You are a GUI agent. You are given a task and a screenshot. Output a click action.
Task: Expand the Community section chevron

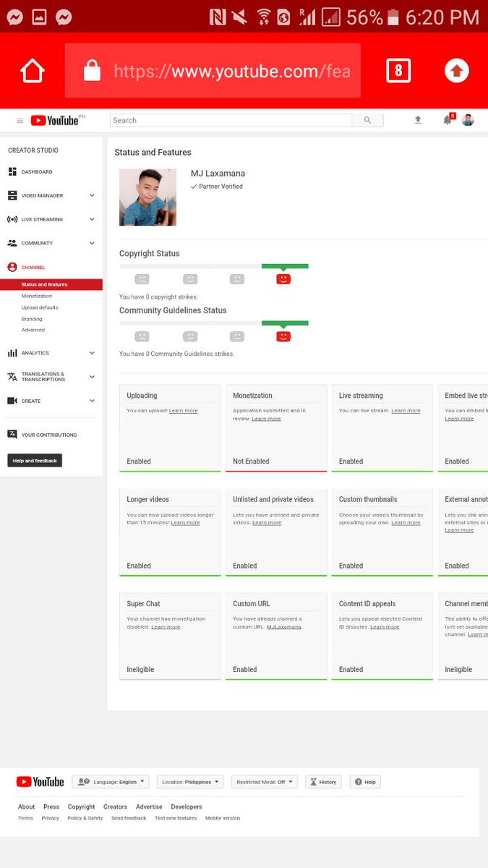click(92, 243)
